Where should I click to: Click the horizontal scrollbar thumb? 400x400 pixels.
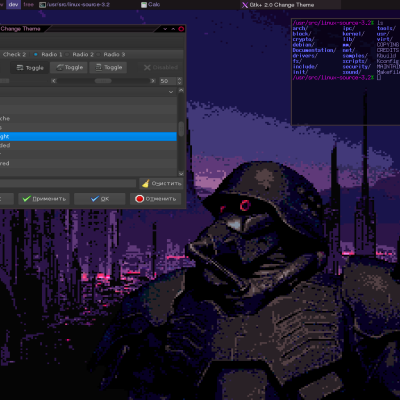click(103, 81)
